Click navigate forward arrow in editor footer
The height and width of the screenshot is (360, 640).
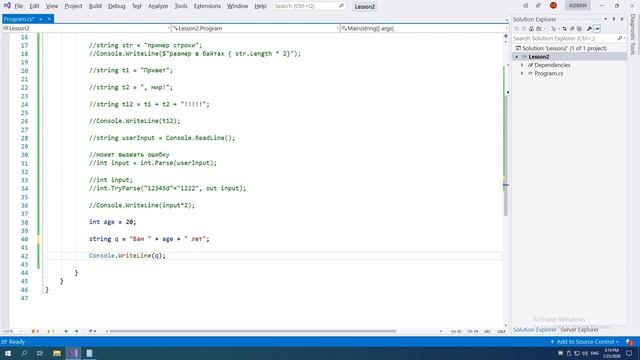pyautogui.click(x=76, y=331)
